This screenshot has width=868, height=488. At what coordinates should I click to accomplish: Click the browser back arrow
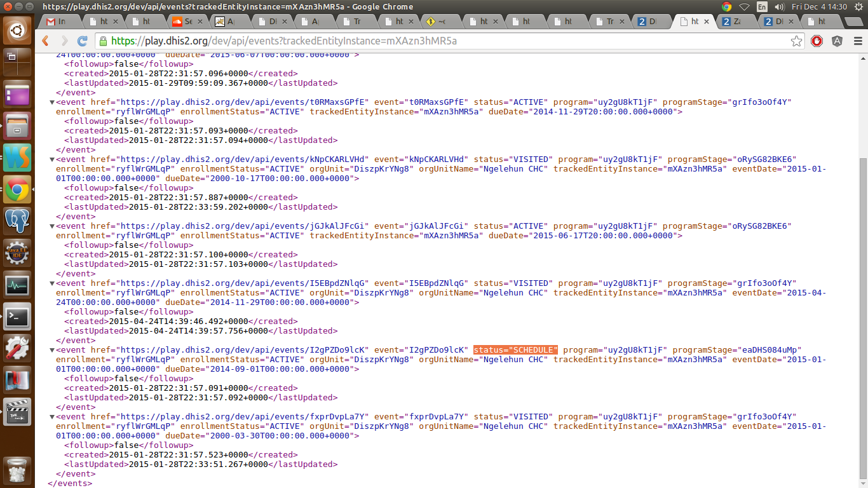46,41
